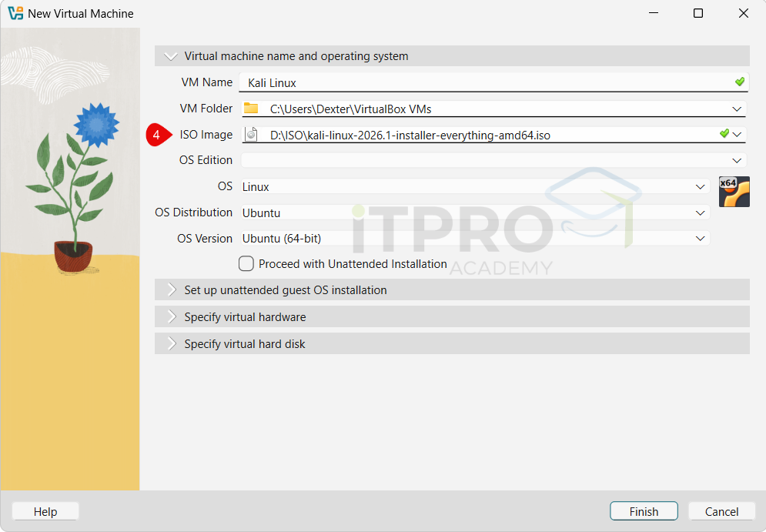This screenshot has width=766, height=532.
Task: Click the Cancel button
Action: point(721,511)
